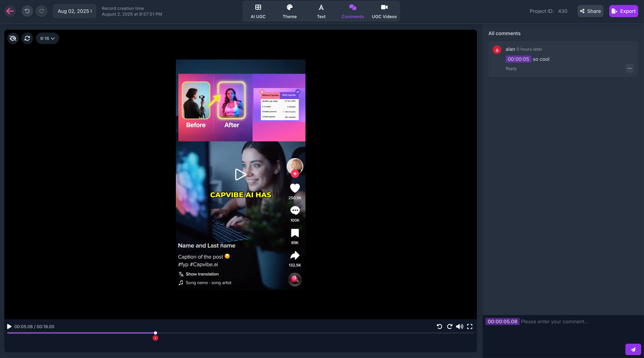Click the pink back arrow
This screenshot has width=644, height=358.
tap(10, 11)
